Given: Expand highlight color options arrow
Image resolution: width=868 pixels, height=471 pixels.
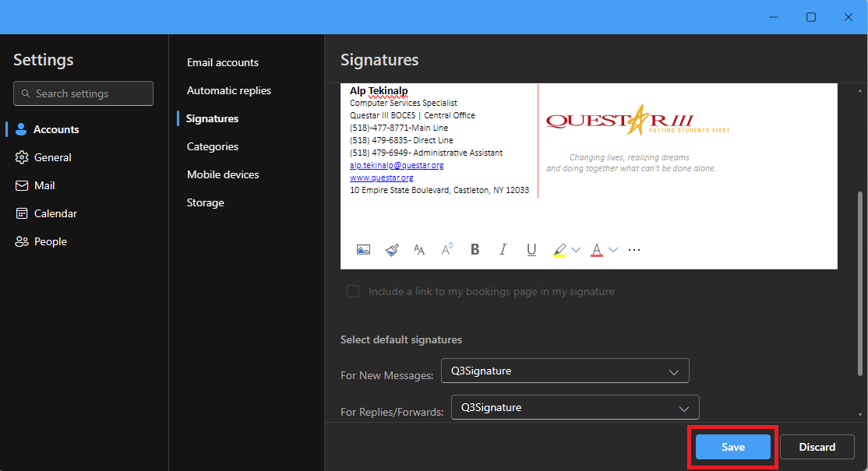Looking at the screenshot, I should coord(576,250).
